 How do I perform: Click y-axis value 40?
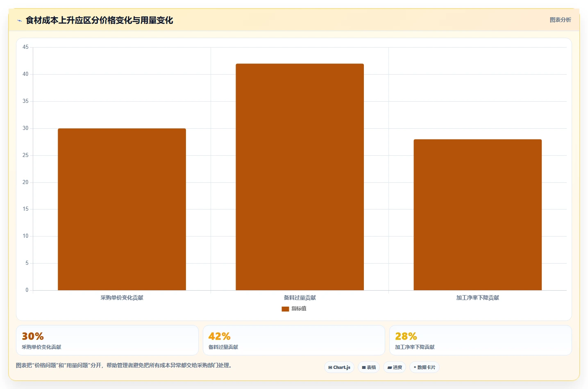coord(25,74)
